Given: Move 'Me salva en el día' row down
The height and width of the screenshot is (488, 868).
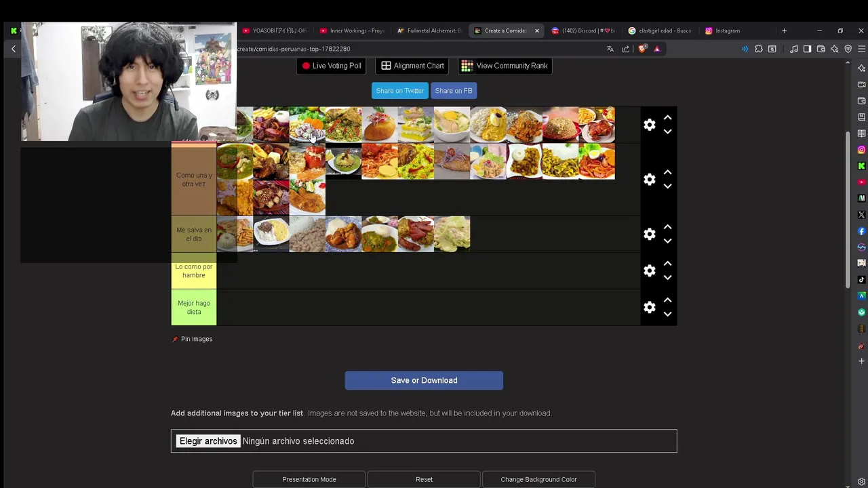Looking at the screenshot, I should click(667, 241).
